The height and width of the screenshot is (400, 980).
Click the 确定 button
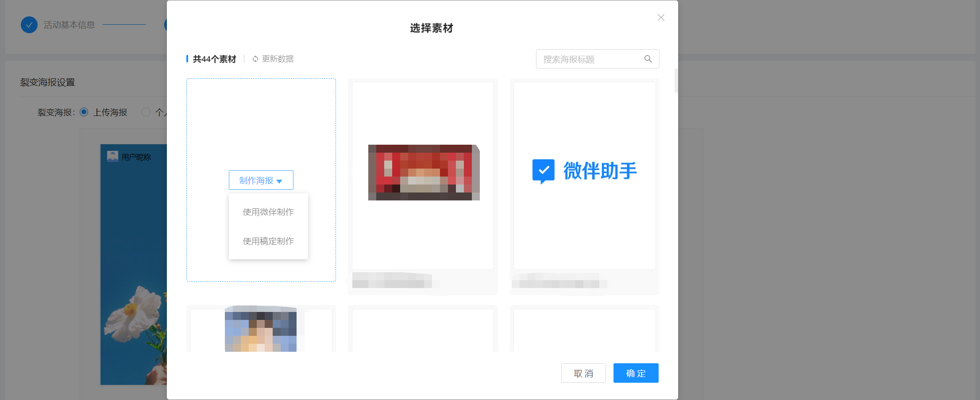tap(636, 373)
